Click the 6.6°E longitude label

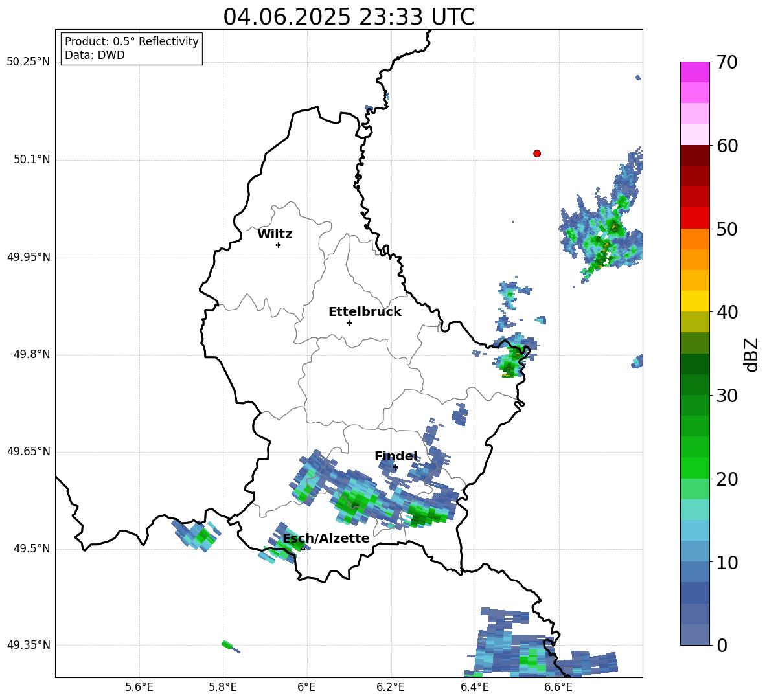558,687
